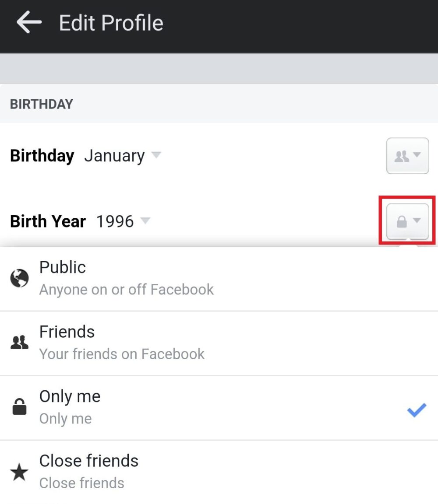This screenshot has height=504, width=438.
Task: Tap the back arrow icon
Action: coord(29,23)
